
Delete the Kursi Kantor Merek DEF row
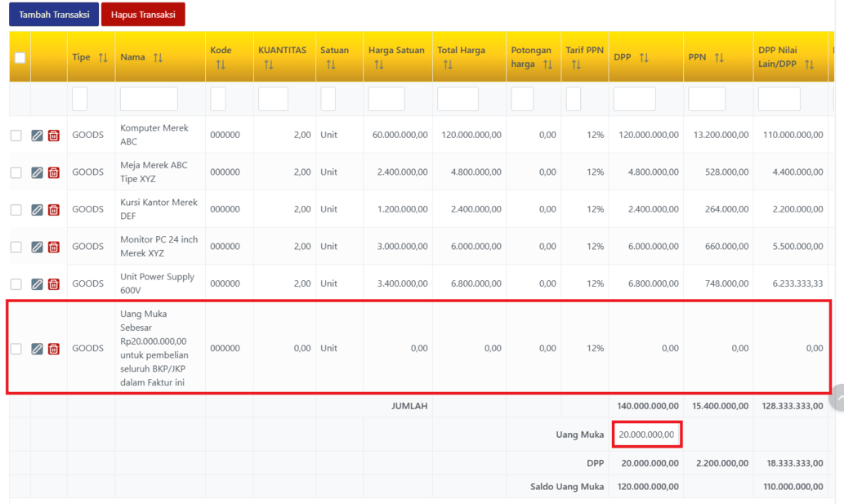click(53, 210)
